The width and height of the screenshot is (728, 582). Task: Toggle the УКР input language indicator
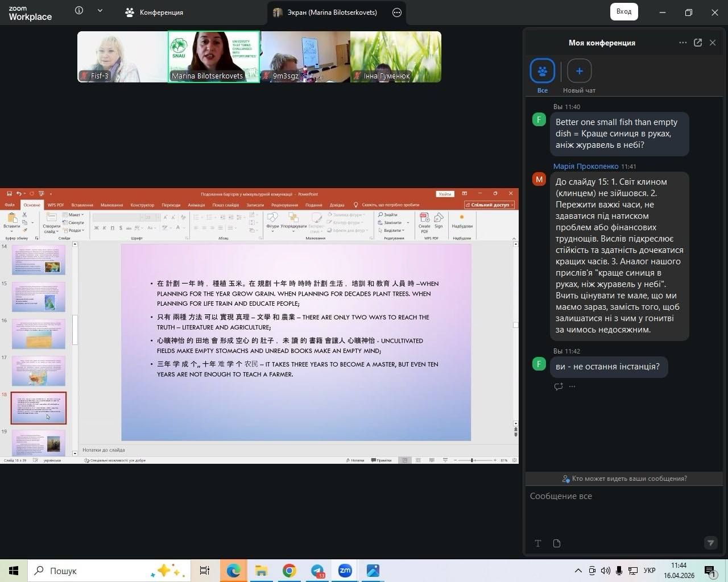[x=649, y=571]
